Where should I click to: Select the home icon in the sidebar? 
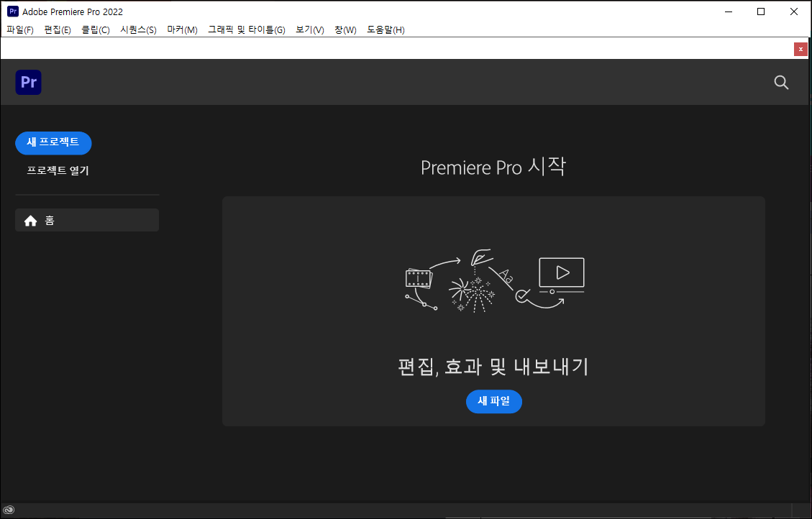point(31,220)
